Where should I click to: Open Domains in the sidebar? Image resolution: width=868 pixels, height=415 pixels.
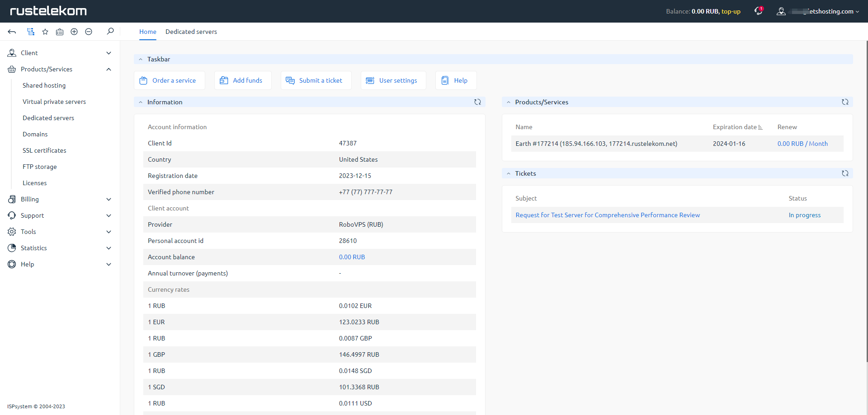click(x=35, y=134)
